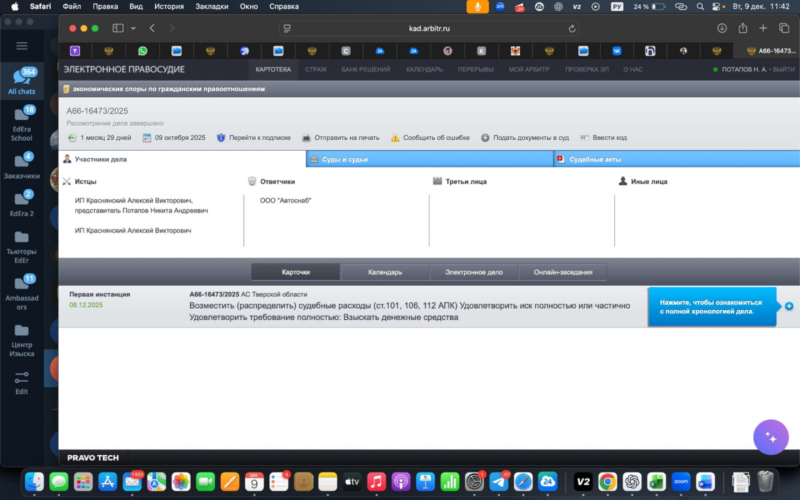The width and height of the screenshot is (800, 500).
Task: Click the warning icon 'Сообщить об ошибке'
Action: click(x=395, y=137)
